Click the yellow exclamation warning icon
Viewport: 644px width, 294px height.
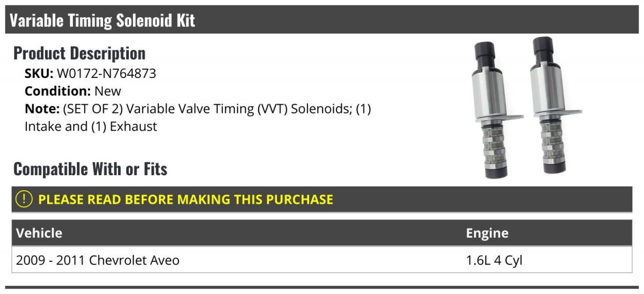24,199
